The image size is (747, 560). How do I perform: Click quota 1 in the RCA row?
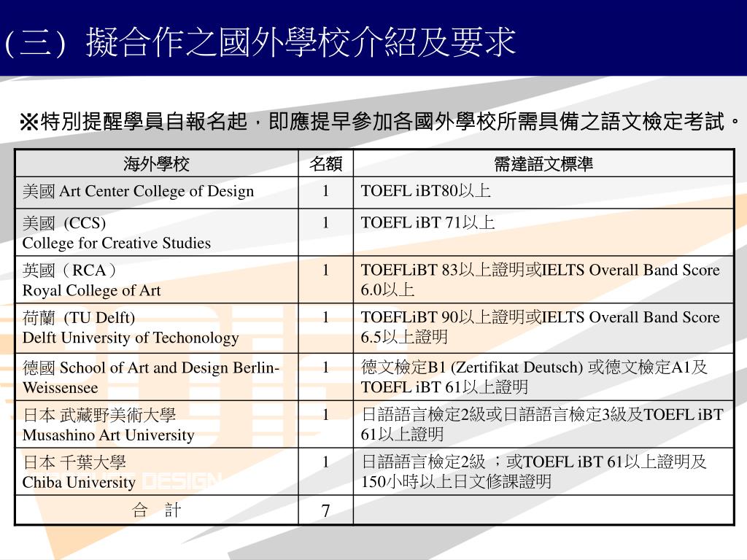326,270
